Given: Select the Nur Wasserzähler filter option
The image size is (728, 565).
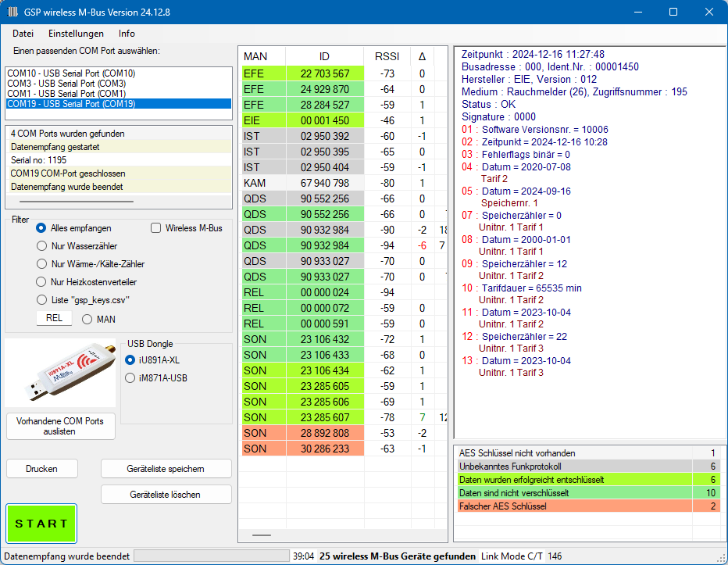Looking at the screenshot, I should [41, 246].
